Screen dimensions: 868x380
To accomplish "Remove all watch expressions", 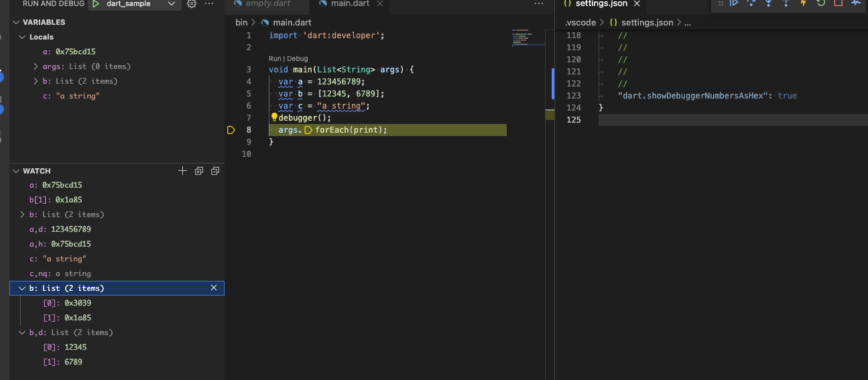I will point(199,171).
